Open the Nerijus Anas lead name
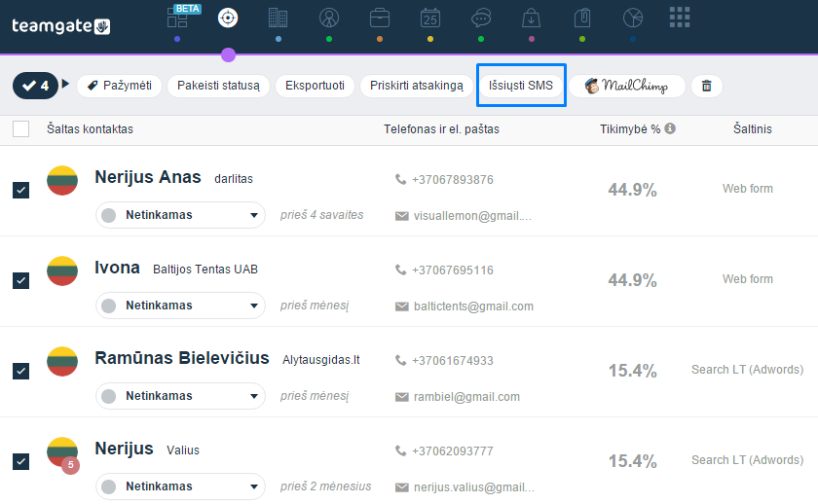Image resolution: width=818 pixels, height=504 pixels. coord(148,177)
